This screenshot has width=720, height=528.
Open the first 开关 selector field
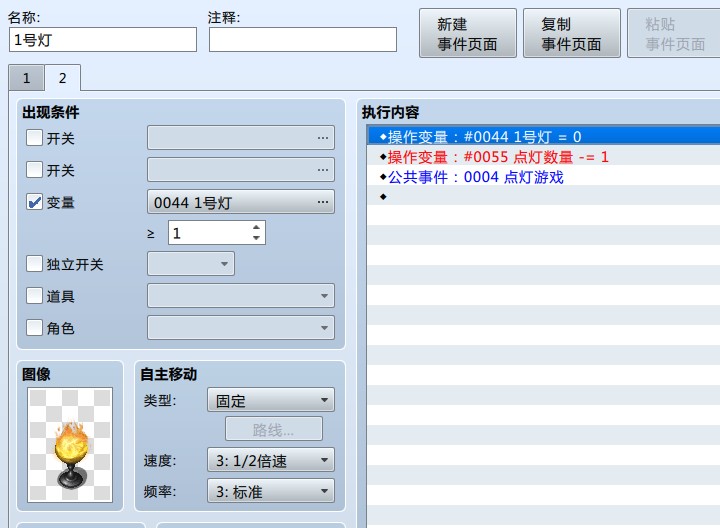(x=241, y=138)
